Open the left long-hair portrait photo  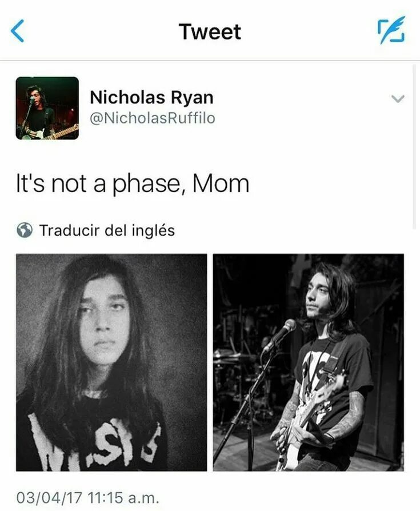coord(111,362)
